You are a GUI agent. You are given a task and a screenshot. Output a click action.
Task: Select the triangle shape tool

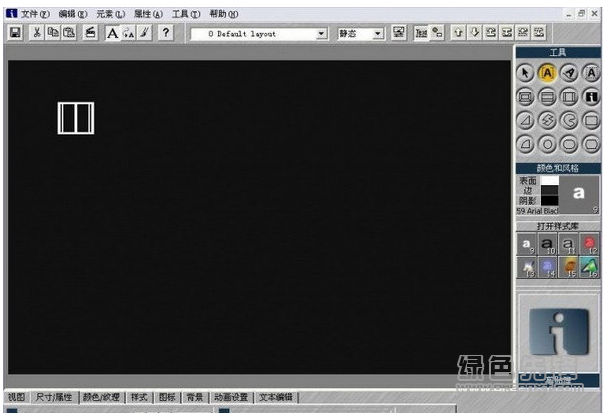[x=525, y=120]
